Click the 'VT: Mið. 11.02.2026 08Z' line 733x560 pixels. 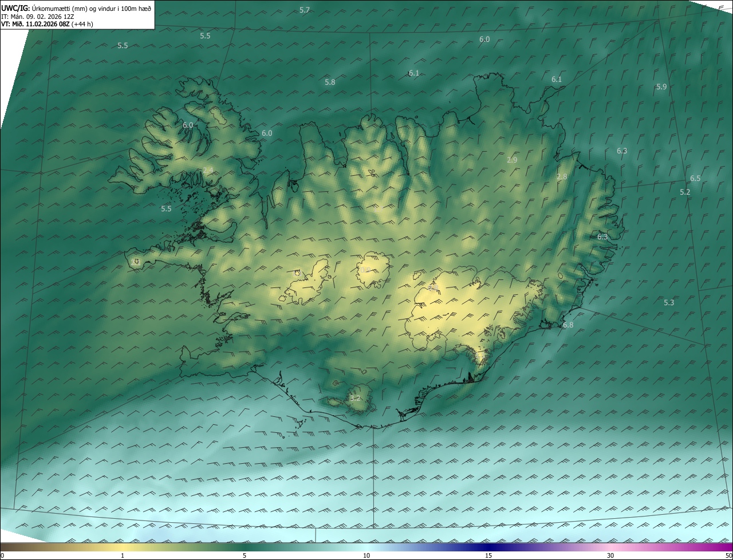point(36,24)
